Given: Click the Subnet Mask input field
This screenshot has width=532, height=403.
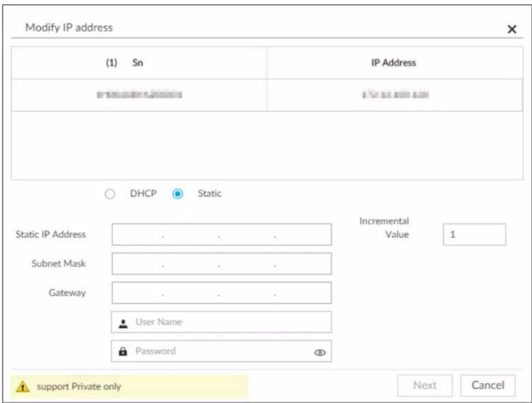Looking at the screenshot, I should tap(221, 264).
